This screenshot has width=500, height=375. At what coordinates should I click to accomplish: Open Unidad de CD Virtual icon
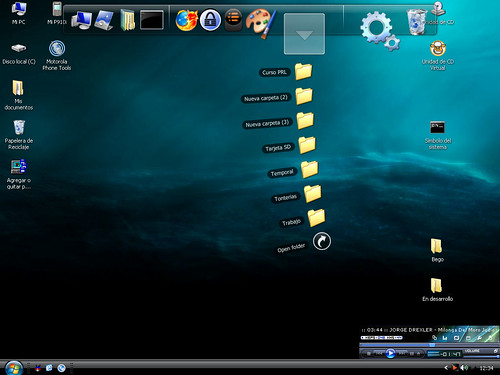pos(438,55)
